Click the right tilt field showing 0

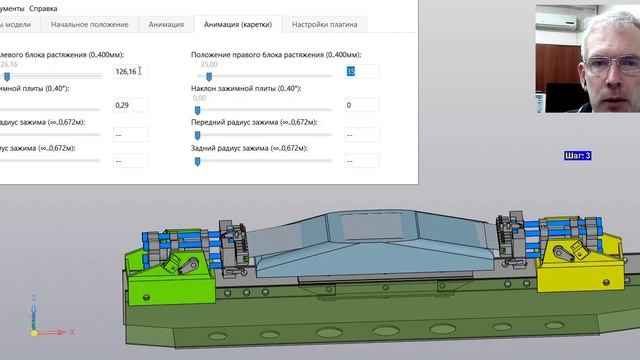362,105
